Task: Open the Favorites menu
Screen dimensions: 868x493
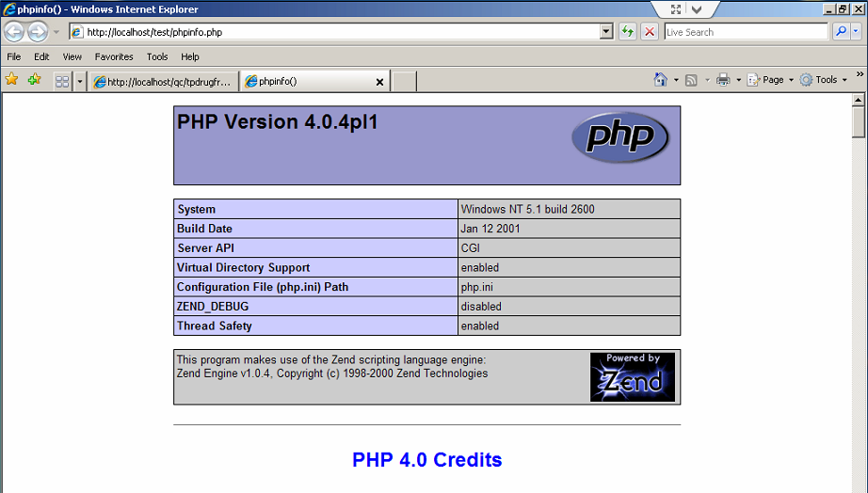Action: coord(114,57)
